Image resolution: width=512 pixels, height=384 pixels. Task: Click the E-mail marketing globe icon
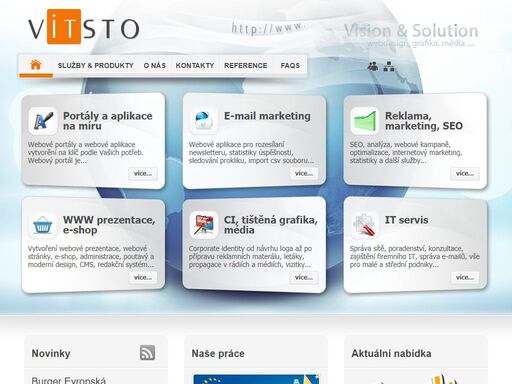[203, 121]
